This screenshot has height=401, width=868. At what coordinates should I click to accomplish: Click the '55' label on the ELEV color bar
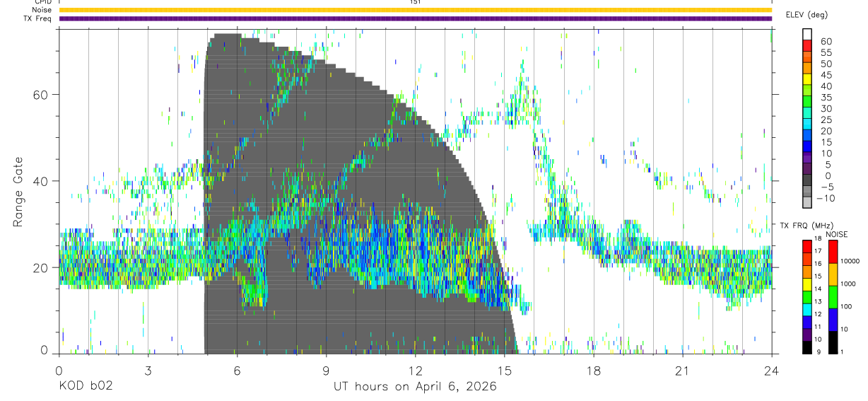(826, 52)
